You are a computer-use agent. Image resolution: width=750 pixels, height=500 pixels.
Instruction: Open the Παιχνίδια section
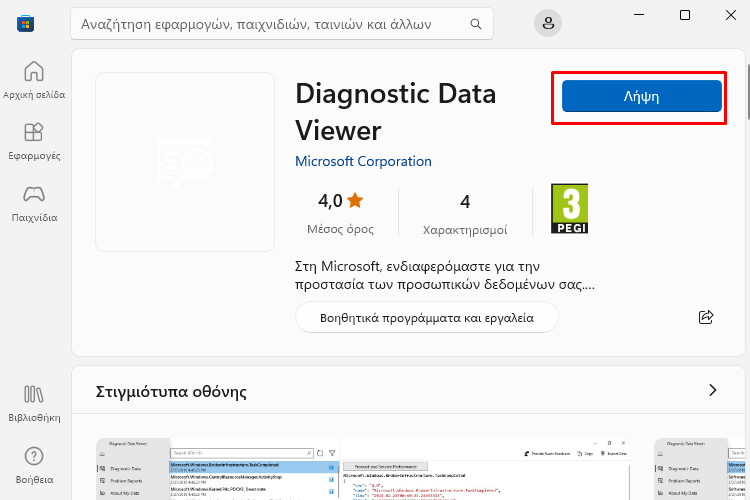pyautogui.click(x=34, y=203)
